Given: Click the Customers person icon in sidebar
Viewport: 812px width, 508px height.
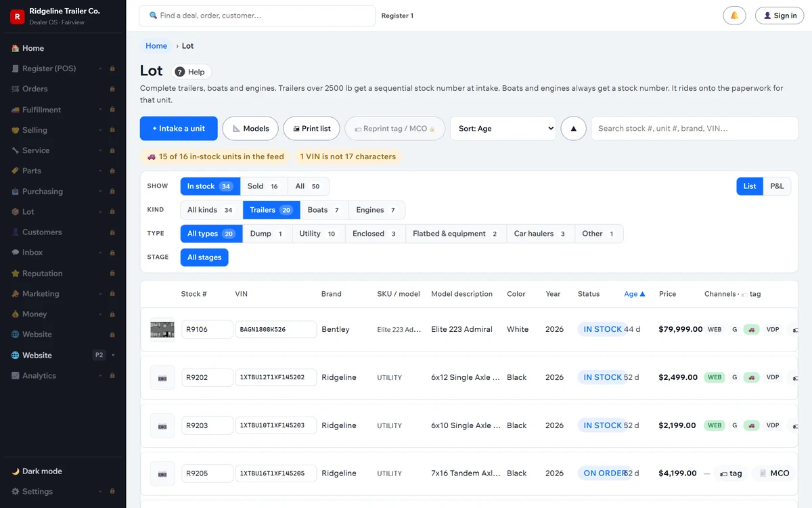Looking at the screenshot, I should tap(16, 232).
